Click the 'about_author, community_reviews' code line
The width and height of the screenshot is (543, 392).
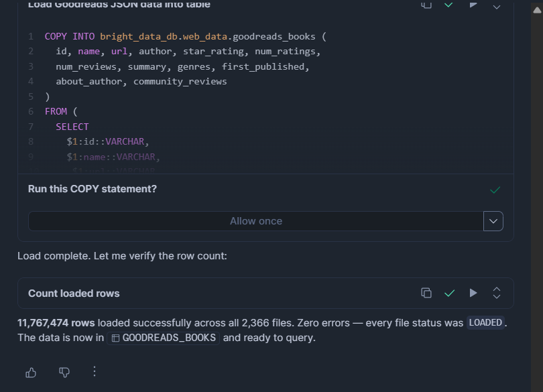pyautogui.click(x=141, y=81)
